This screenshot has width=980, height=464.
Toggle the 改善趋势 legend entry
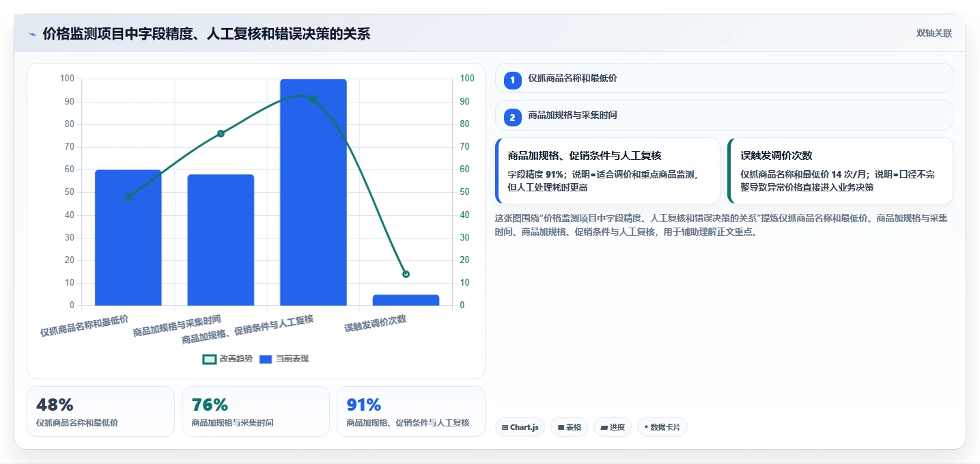coord(228,359)
